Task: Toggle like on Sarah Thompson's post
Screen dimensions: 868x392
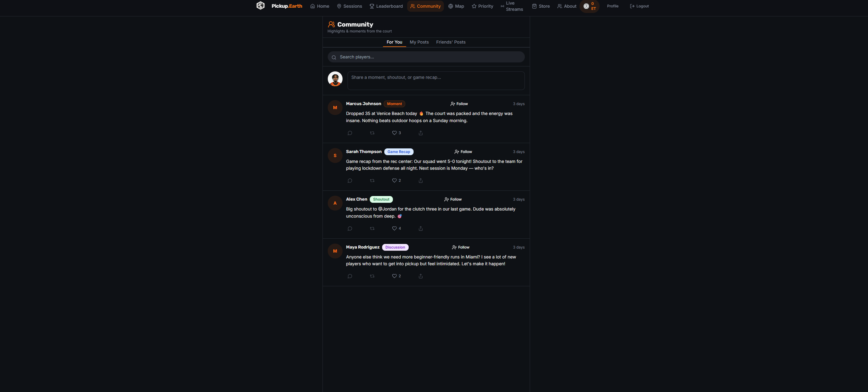Action: pos(396,181)
